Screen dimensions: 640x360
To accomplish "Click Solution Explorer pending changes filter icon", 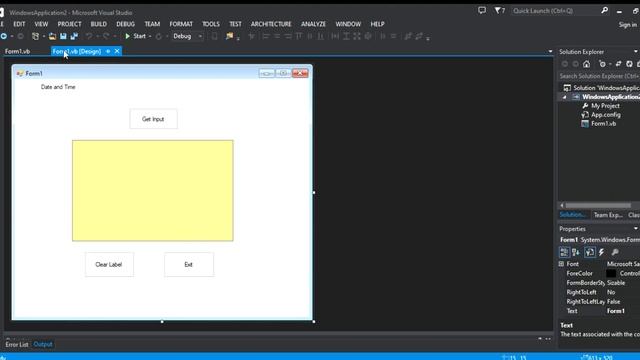I will 602,64.
